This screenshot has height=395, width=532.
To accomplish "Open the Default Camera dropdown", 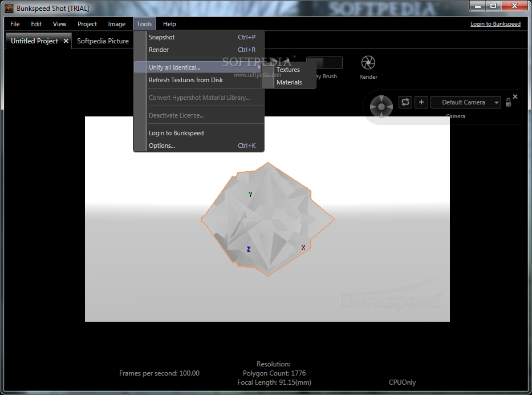I will point(466,102).
